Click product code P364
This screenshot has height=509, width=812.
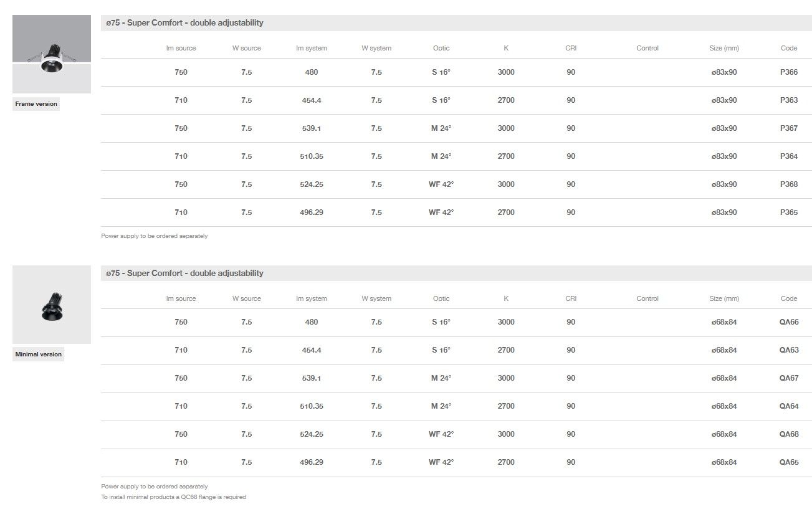pos(788,156)
